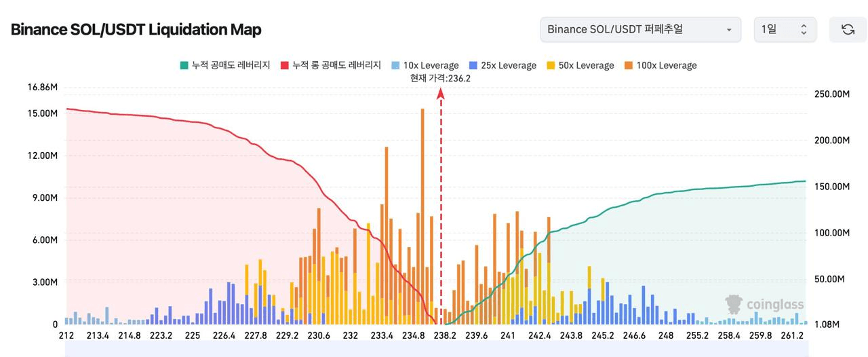The height and width of the screenshot is (357, 868).
Task: Click the tallest orange 100x liquidation bar
Action: coord(422,216)
